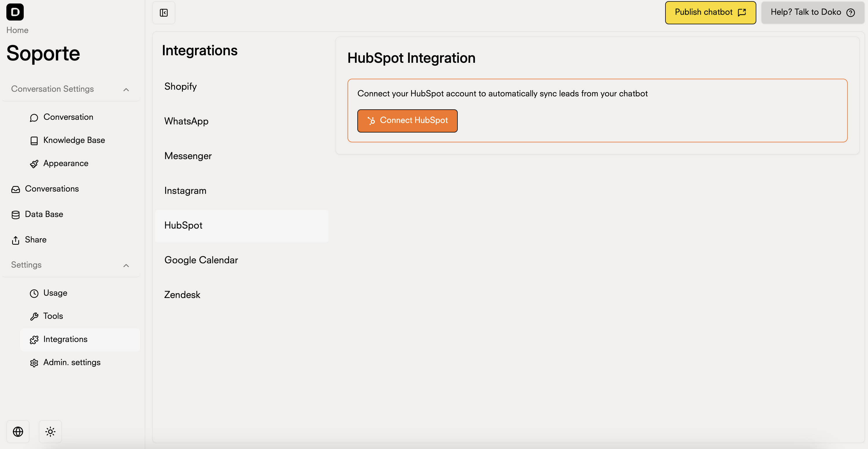Screen dimensions: 868x449
Task: Select the Tools wrench icon
Action: point(34,316)
